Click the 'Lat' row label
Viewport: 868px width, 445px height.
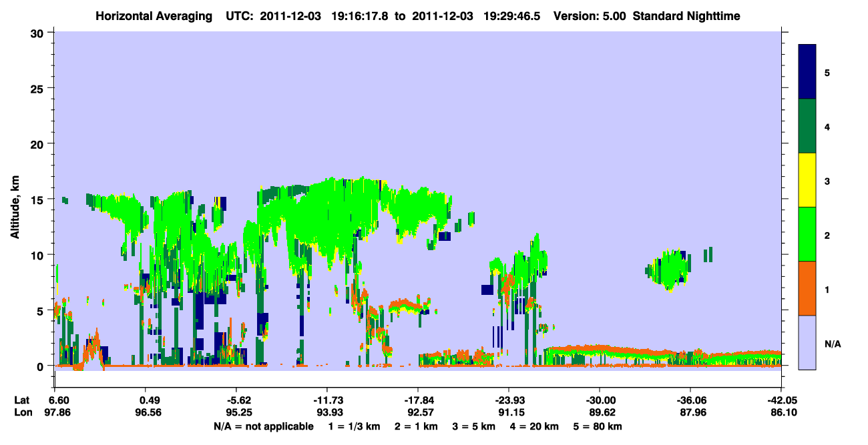pos(23,400)
